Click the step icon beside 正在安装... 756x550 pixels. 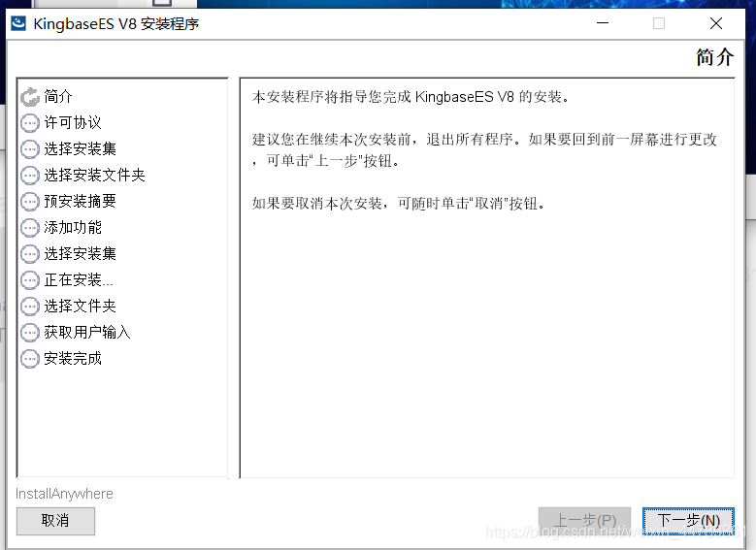30,280
